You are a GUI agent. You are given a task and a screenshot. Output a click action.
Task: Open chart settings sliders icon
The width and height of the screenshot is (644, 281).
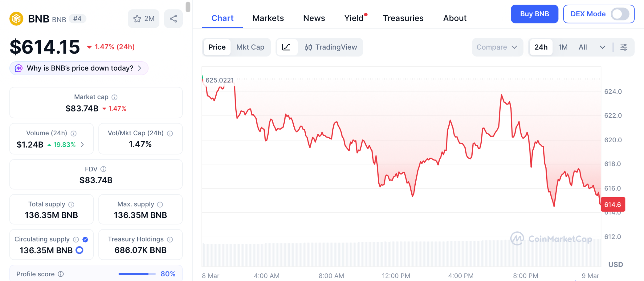click(624, 47)
